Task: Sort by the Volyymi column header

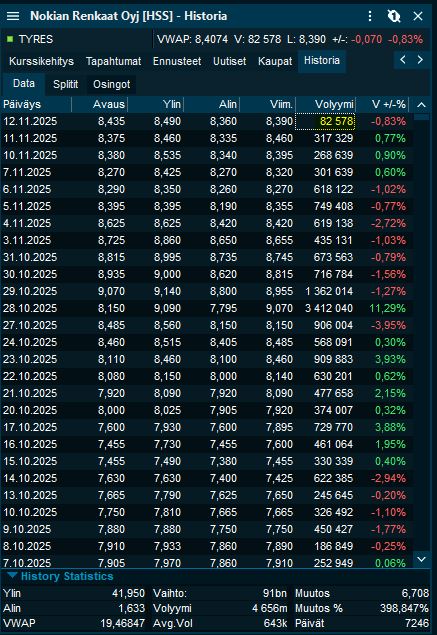Action: pos(326,104)
